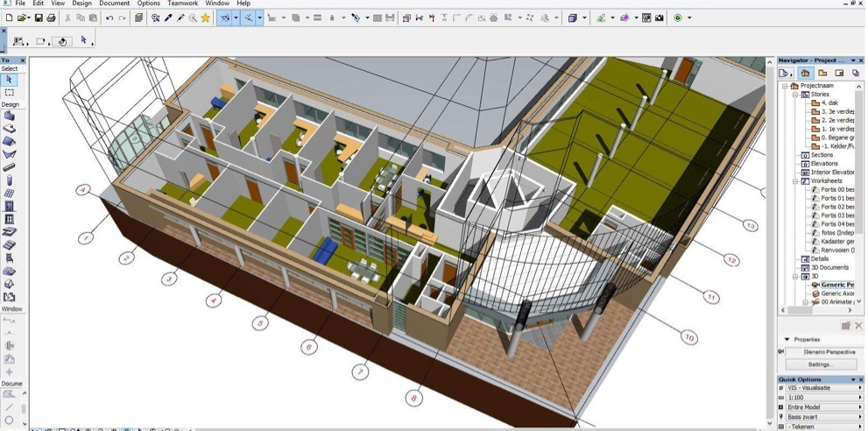Pick up parameters with the eyedropper icon

(168, 18)
